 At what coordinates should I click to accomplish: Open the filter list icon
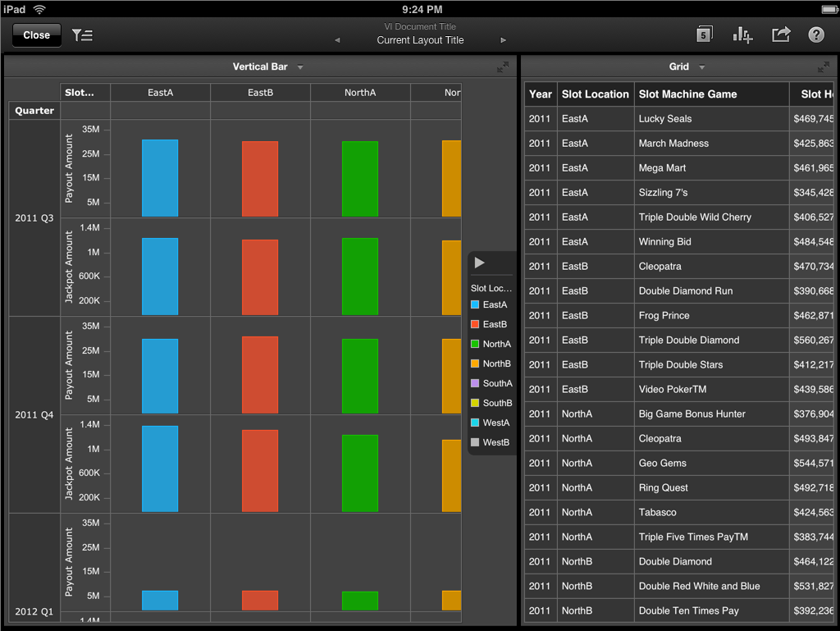(82, 35)
